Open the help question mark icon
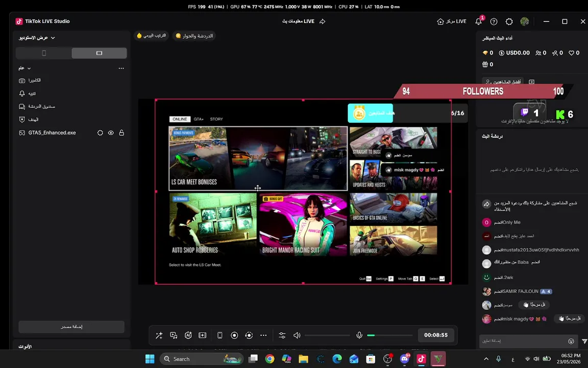The width and height of the screenshot is (588, 368). pos(494,21)
